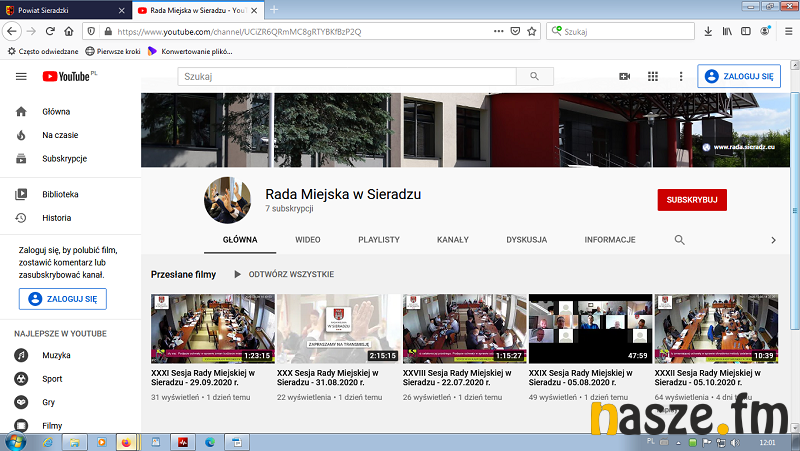Click the magnifier search button
The width and height of the screenshot is (800, 451).
pyautogui.click(x=535, y=76)
